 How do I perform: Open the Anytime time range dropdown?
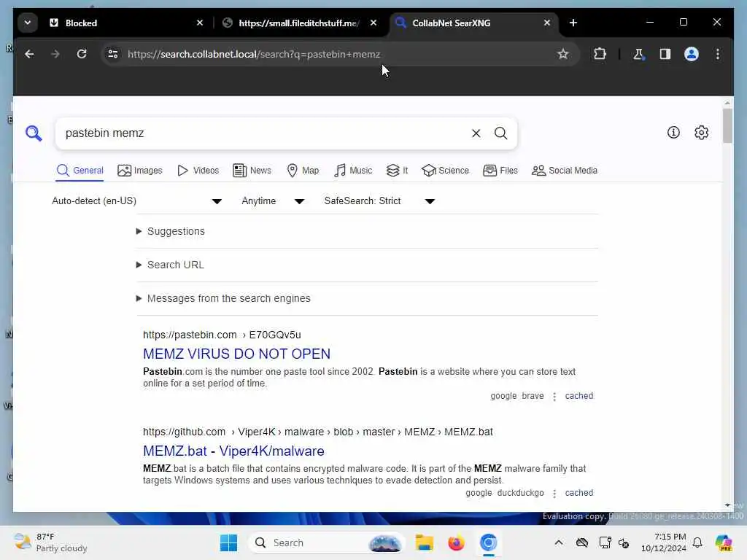point(273,201)
